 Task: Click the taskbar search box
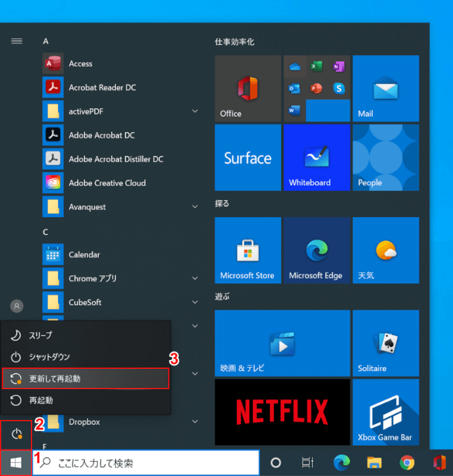tap(146, 463)
